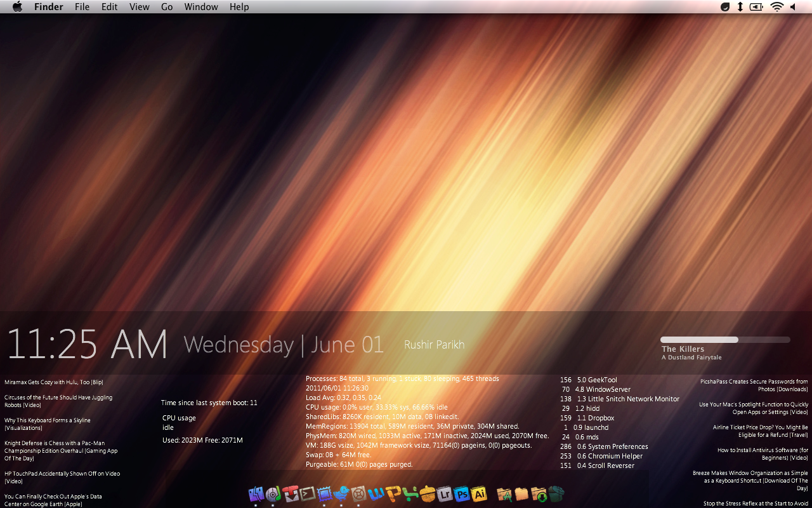Click headline Circuses of the Future juggling robots
Image resolution: width=812 pixels, height=508 pixels.
[58, 401]
